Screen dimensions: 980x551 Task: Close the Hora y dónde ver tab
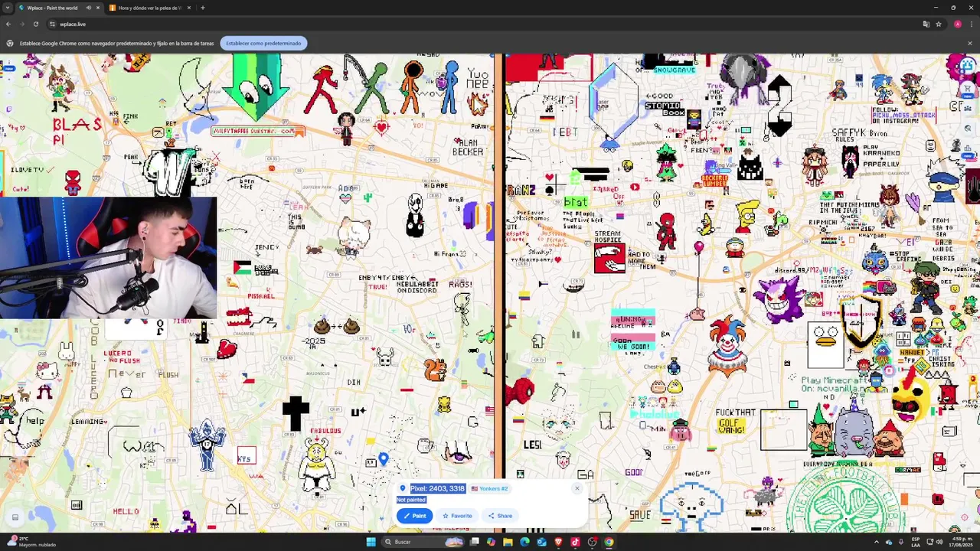coord(188,8)
